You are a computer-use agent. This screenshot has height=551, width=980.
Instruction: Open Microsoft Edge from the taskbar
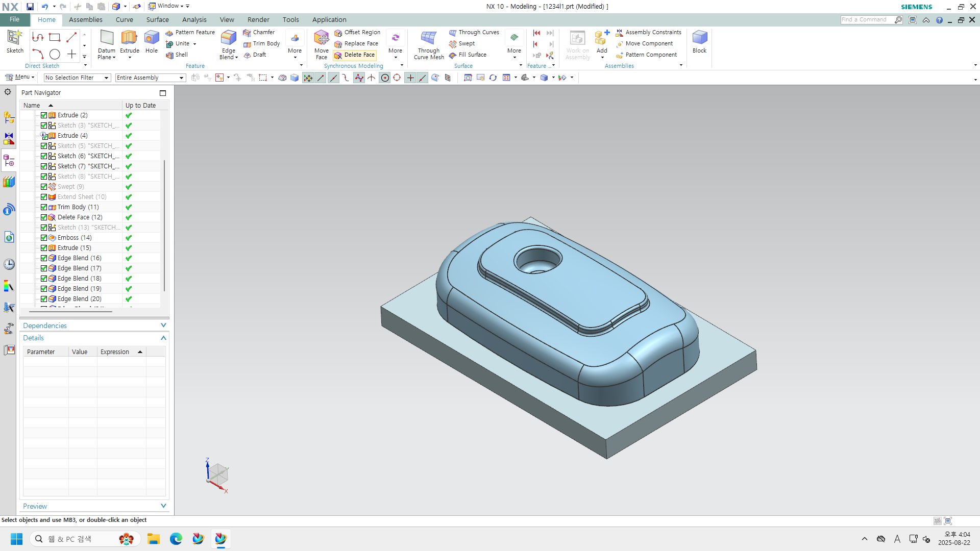coord(176,539)
